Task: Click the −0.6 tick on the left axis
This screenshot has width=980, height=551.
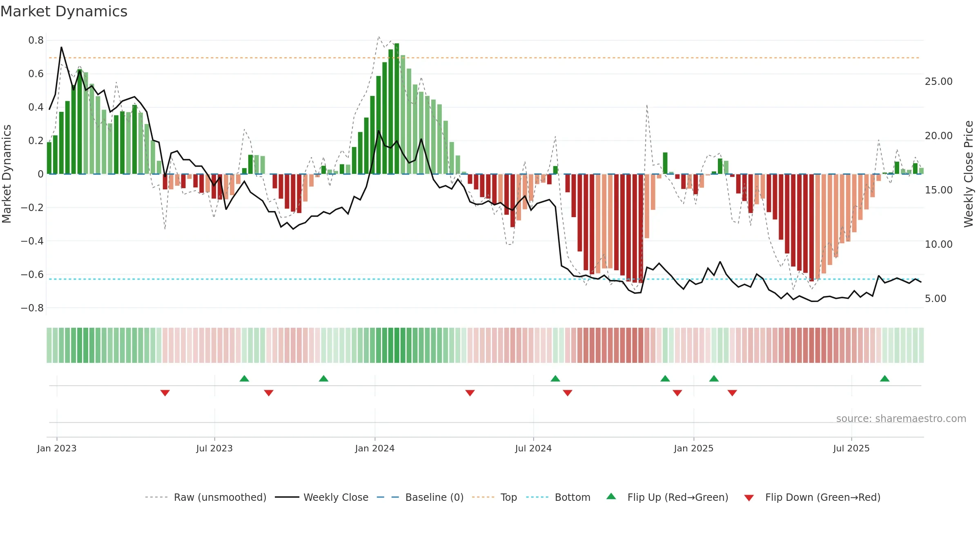Action: 32,275
